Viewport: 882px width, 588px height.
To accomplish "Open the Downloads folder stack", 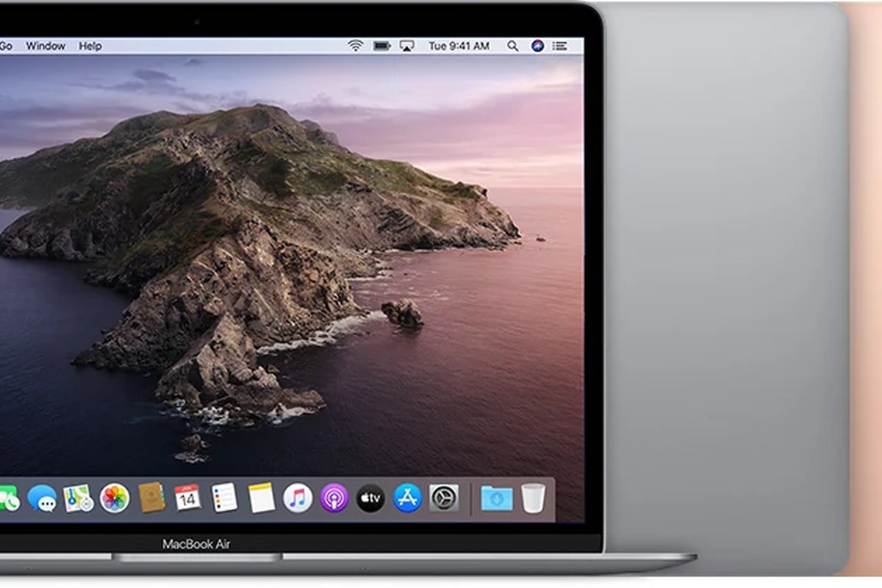I will pos(497,498).
